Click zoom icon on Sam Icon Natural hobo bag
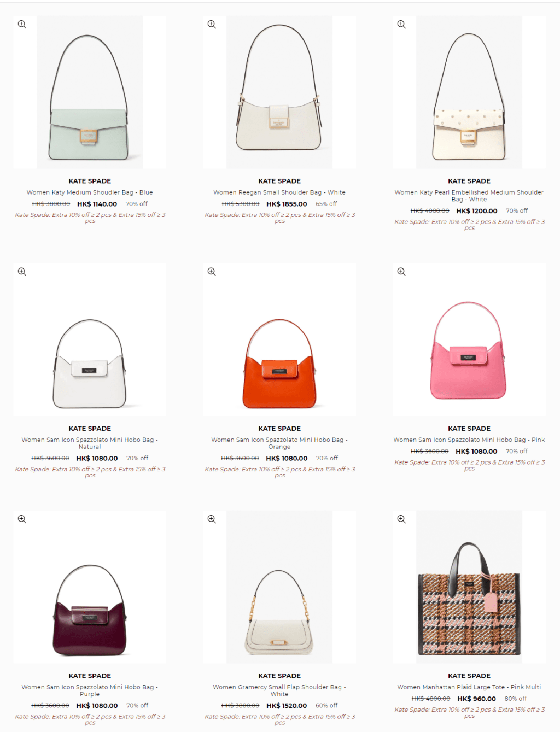The image size is (560, 732). pos(22,272)
